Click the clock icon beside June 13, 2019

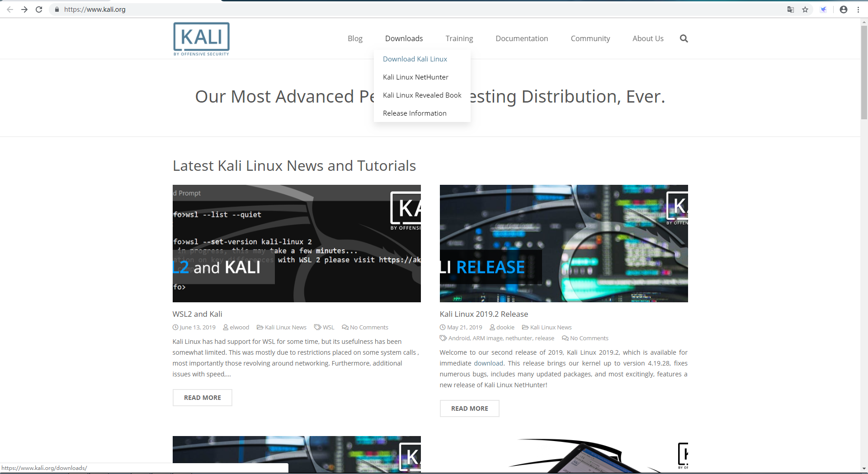(x=175, y=327)
